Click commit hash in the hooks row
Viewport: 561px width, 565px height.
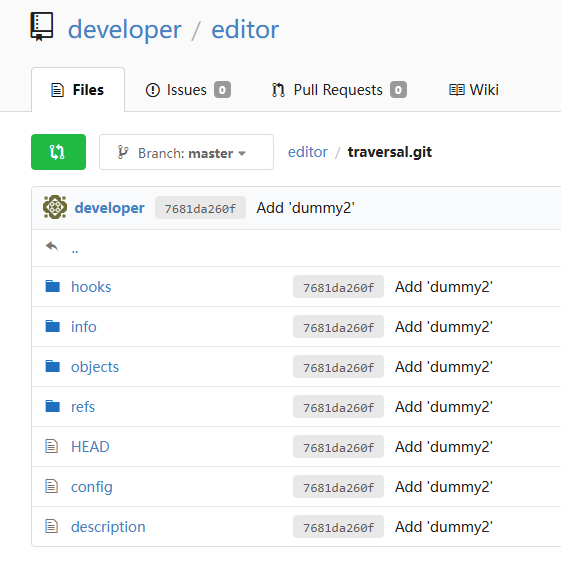click(338, 287)
